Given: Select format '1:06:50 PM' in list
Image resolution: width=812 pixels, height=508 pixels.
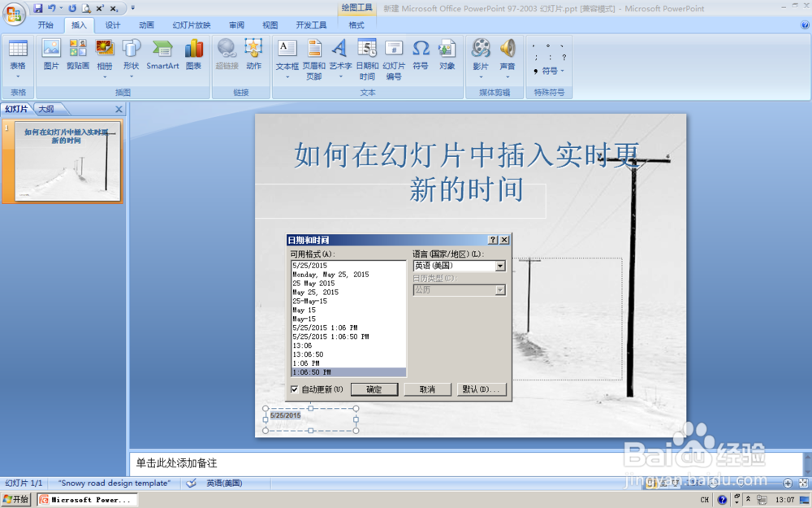Looking at the screenshot, I should pyautogui.click(x=348, y=372).
